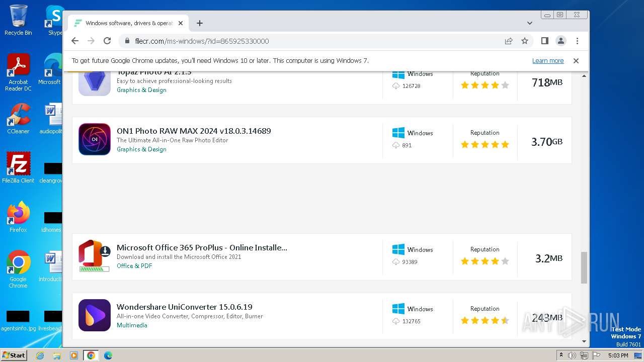
Task: Open Windows Start menu
Action: pyautogui.click(x=14, y=355)
